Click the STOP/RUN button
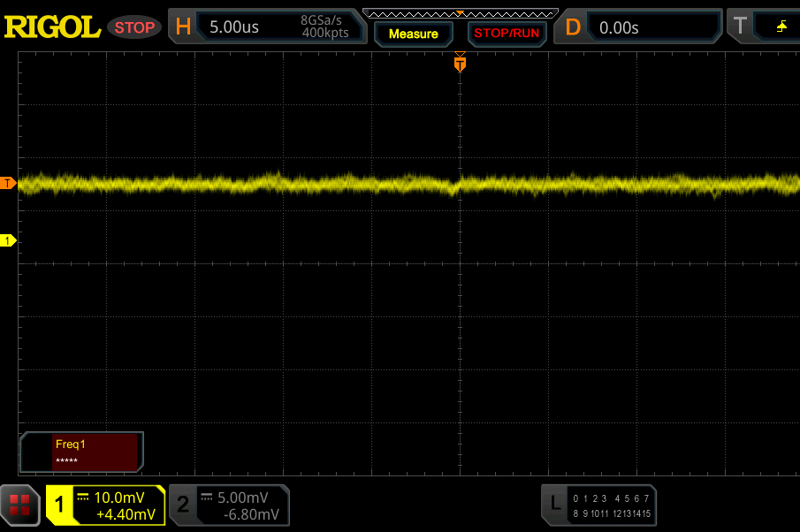The height and width of the screenshot is (532, 800). point(507,34)
